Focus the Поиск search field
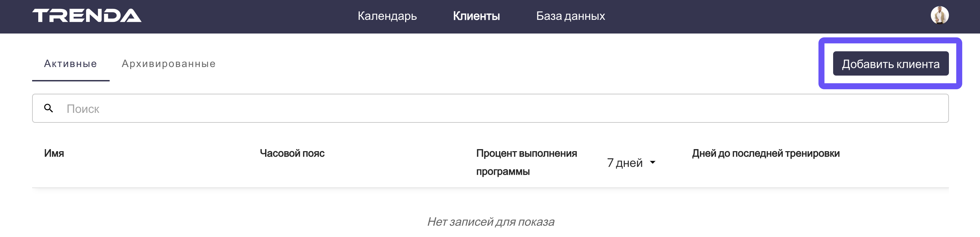The height and width of the screenshot is (237, 980). click(x=495, y=109)
